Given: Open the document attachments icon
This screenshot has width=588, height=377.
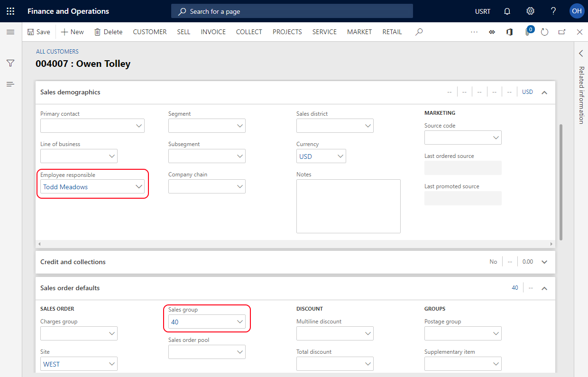Looking at the screenshot, I should (x=527, y=32).
